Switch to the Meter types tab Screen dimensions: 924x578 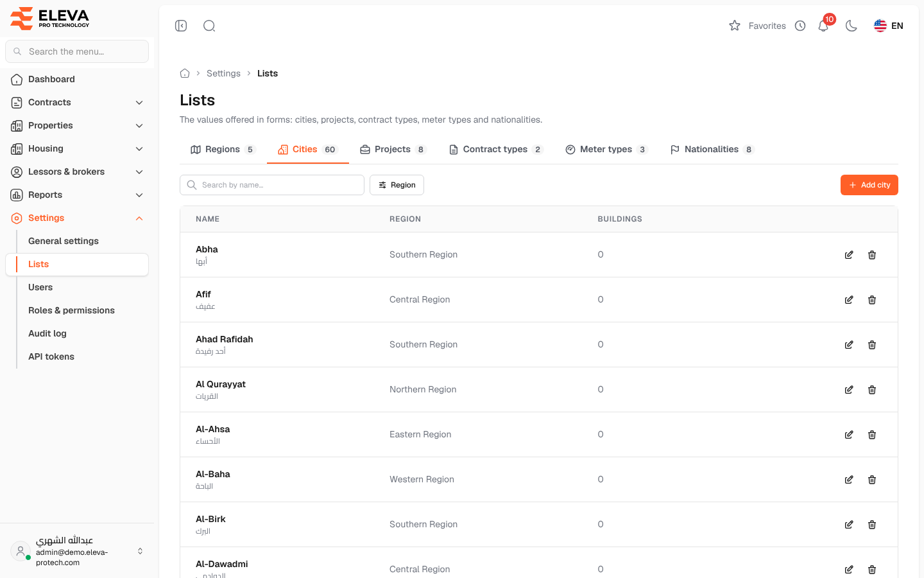[606, 150]
